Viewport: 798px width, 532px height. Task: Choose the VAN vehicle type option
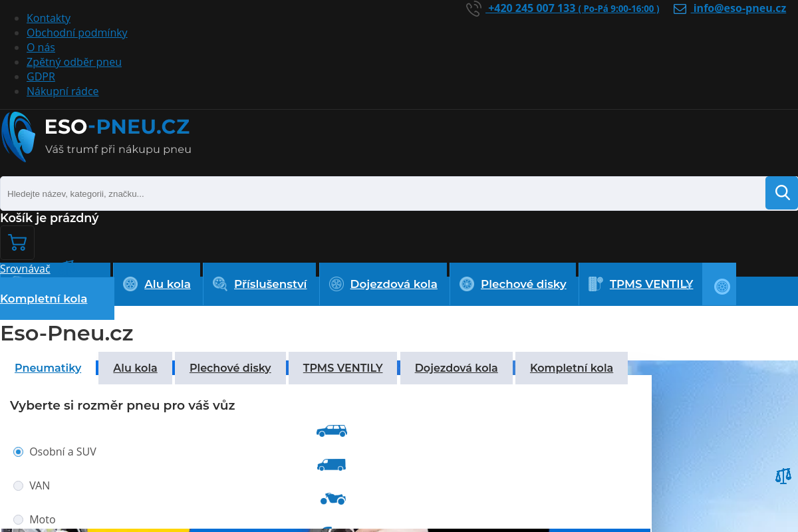18,485
